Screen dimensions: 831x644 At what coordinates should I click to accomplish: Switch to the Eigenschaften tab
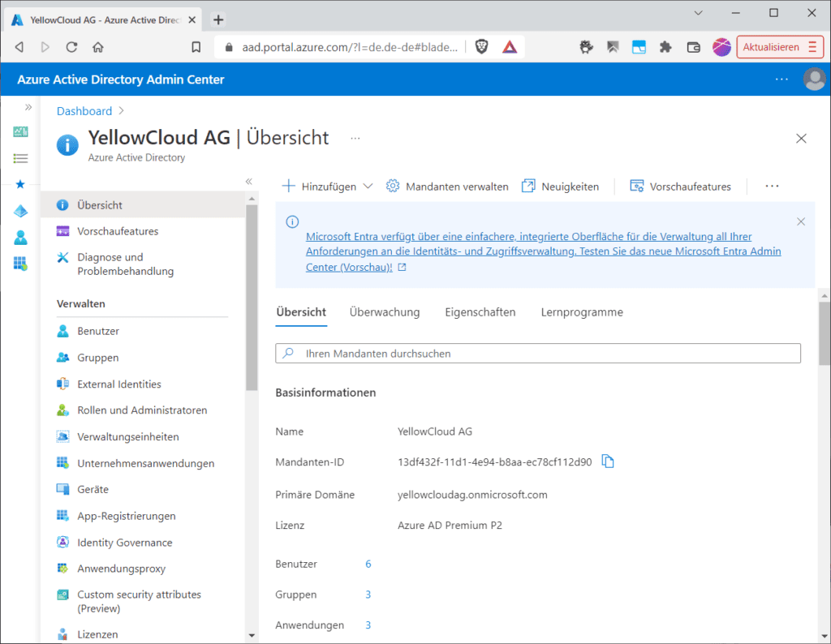tap(480, 312)
